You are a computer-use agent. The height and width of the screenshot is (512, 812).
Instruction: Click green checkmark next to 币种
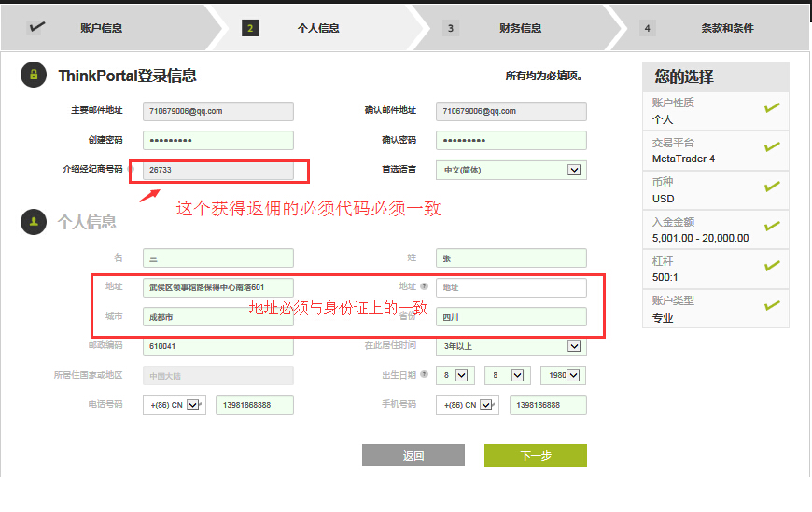coord(772,187)
